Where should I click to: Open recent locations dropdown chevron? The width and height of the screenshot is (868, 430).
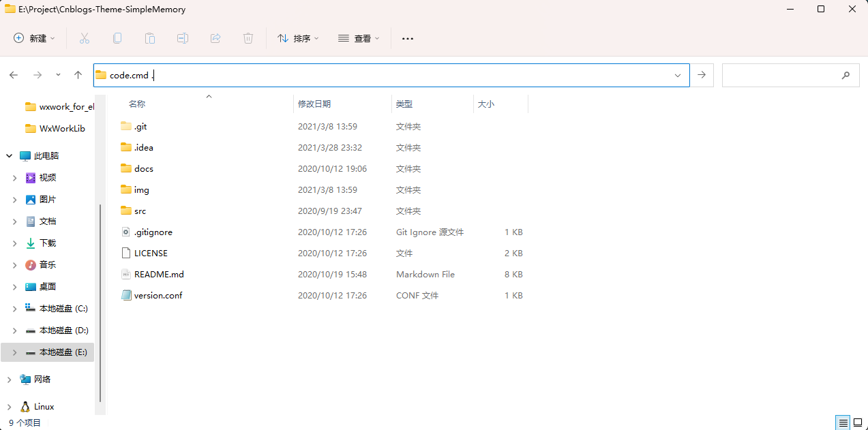click(58, 75)
